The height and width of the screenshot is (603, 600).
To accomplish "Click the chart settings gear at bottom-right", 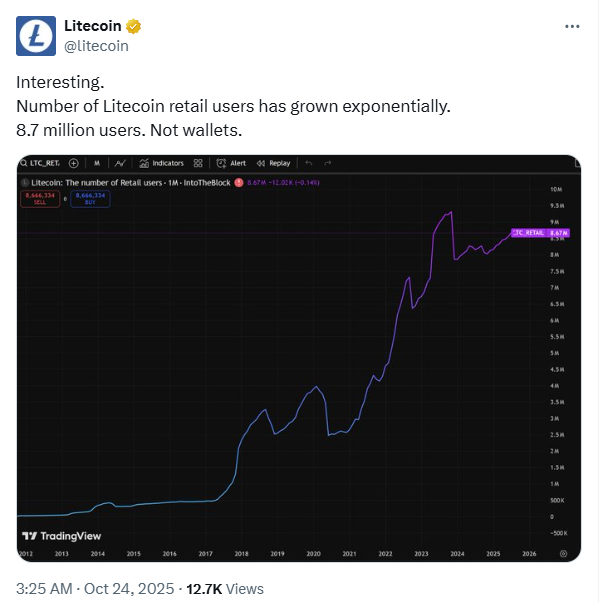I will [x=563, y=552].
